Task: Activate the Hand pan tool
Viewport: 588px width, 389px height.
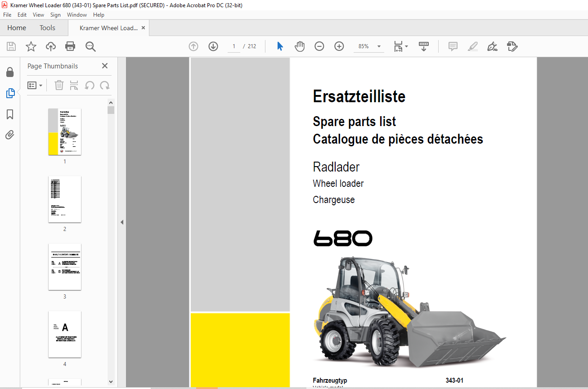Action: (300, 46)
